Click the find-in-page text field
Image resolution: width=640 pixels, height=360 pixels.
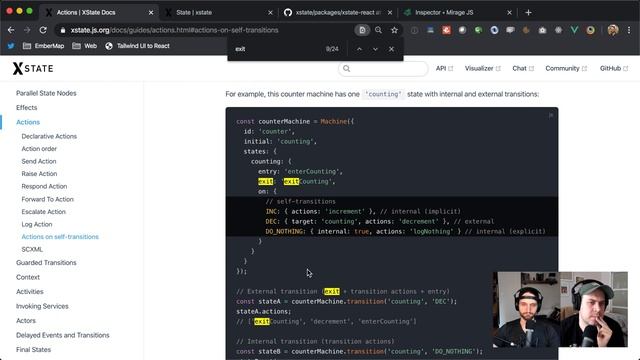point(278,49)
